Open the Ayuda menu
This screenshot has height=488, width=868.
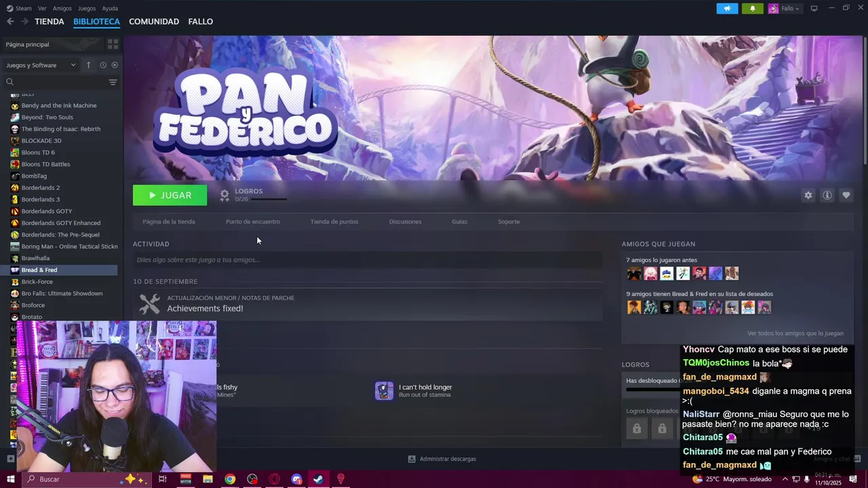coord(110,8)
